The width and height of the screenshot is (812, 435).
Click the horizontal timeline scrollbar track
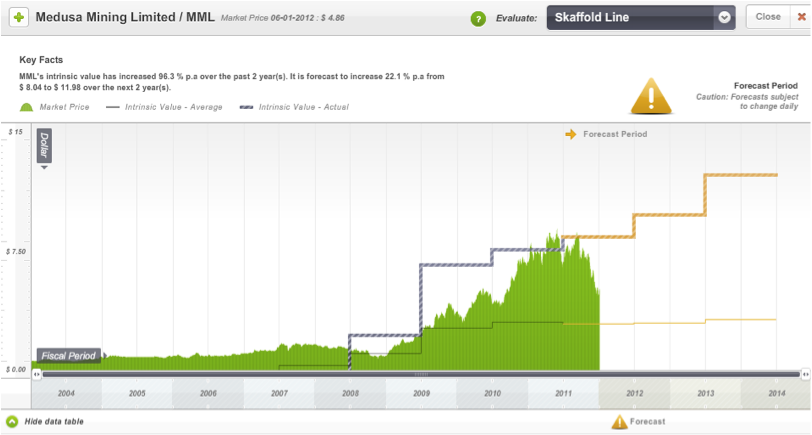421,374
